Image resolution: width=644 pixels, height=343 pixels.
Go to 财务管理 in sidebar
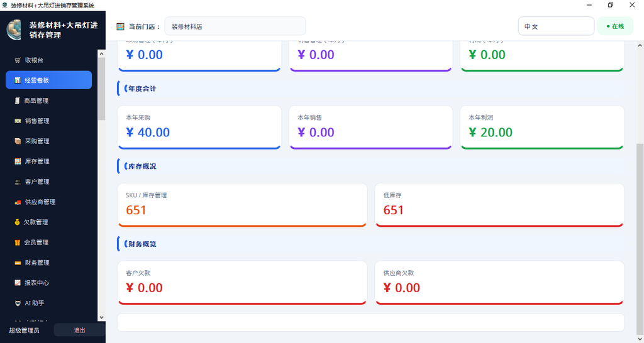click(x=49, y=263)
